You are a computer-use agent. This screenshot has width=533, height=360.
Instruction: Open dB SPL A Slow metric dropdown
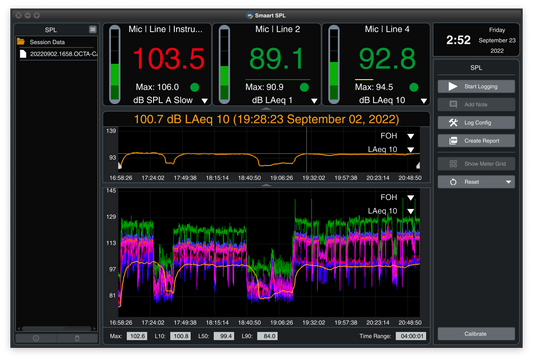click(205, 101)
